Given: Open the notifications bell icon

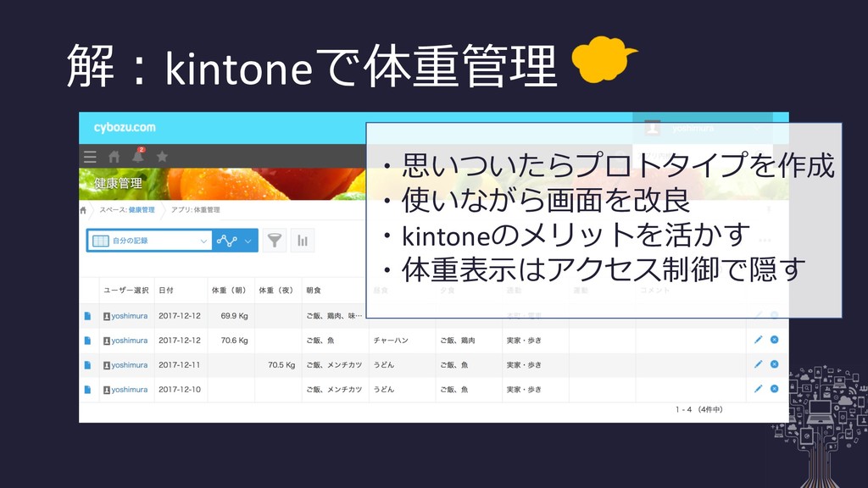Looking at the screenshot, I should (x=138, y=156).
